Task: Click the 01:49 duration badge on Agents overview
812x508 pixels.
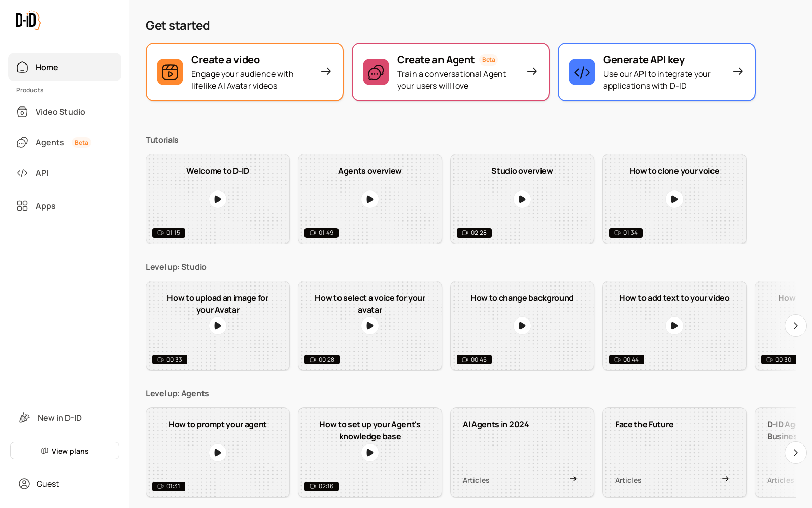Action: [x=321, y=233]
